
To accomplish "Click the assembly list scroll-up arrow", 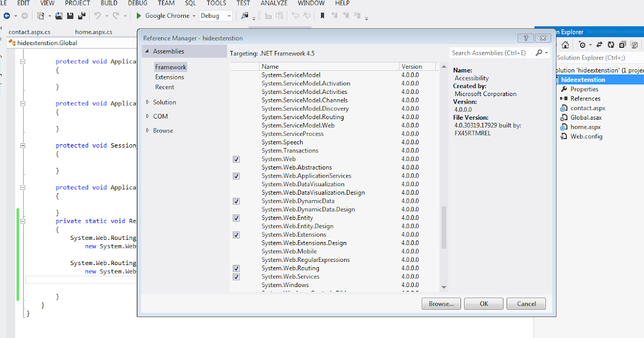I will pyautogui.click(x=444, y=67).
